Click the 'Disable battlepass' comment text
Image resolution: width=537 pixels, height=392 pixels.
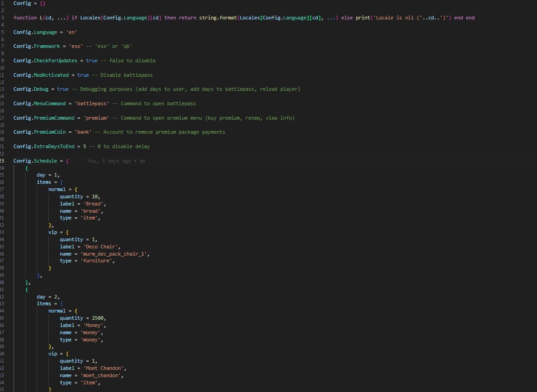[x=127, y=75]
